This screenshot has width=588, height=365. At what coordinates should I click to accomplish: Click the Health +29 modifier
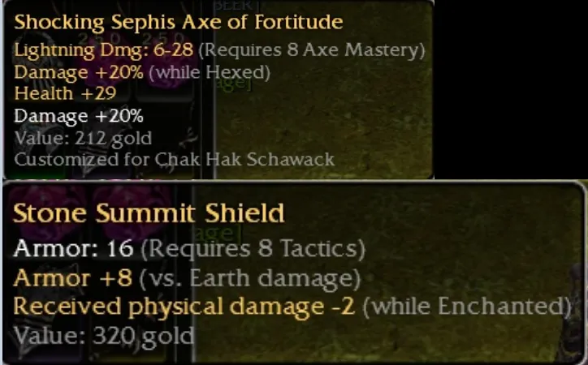[x=65, y=93]
